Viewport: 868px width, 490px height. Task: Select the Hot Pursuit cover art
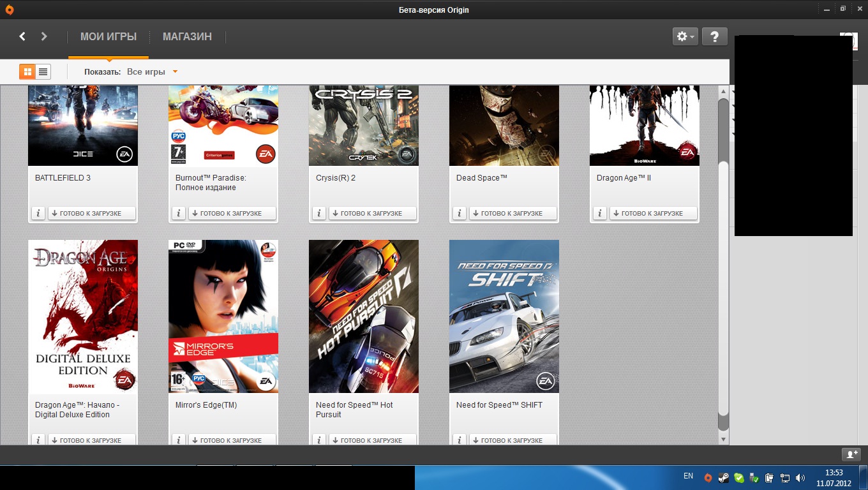point(364,316)
